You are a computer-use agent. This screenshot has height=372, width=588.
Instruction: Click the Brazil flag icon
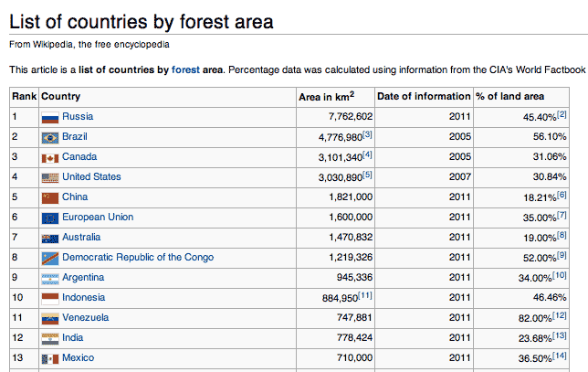click(x=49, y=137)
